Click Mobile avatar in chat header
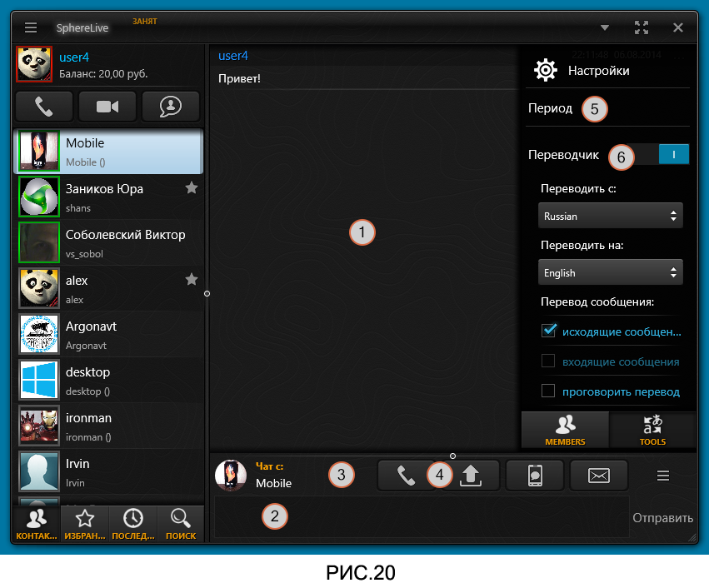The image size is (709, 588). tap(231, 476)
